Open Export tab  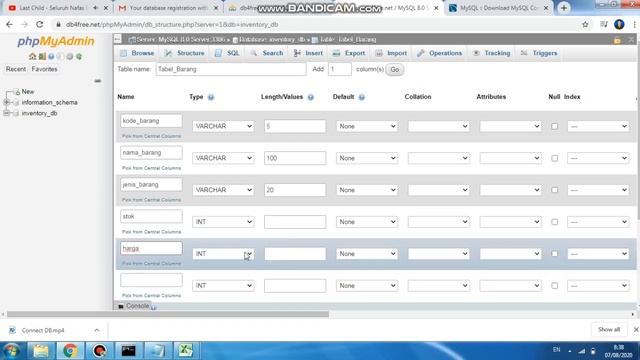[x=349, y=53]
